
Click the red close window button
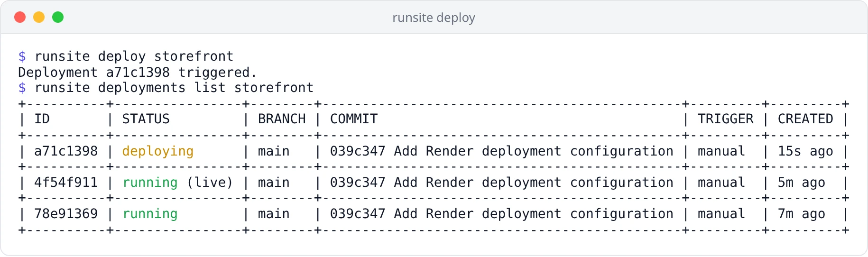click(x=20, y=17)
